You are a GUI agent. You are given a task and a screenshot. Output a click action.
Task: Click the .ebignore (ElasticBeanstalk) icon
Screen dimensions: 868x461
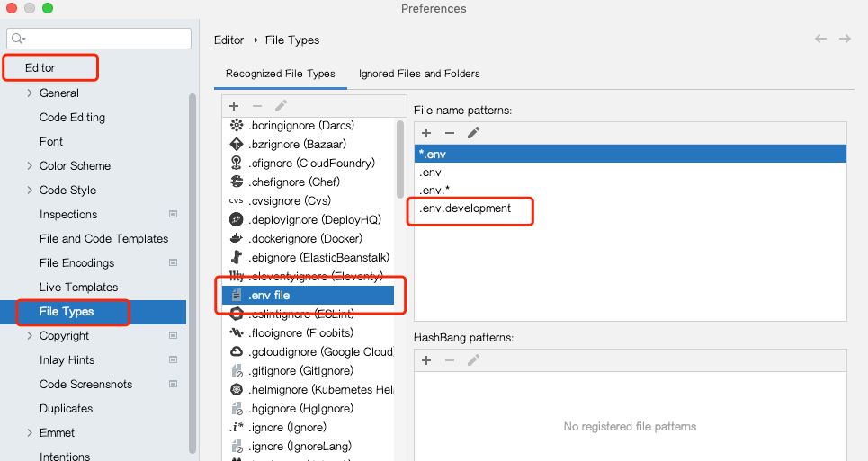(x=237, y=257)
